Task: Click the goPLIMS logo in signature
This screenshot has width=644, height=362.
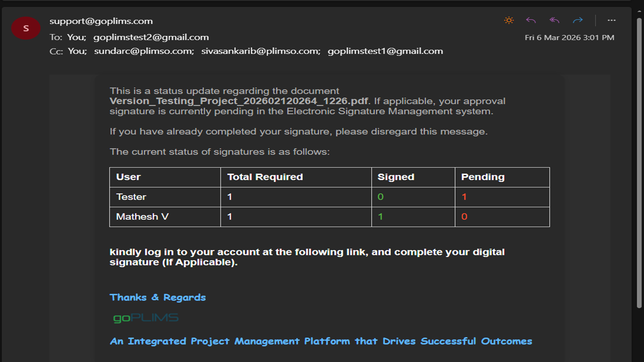Action: coord(146,318)
